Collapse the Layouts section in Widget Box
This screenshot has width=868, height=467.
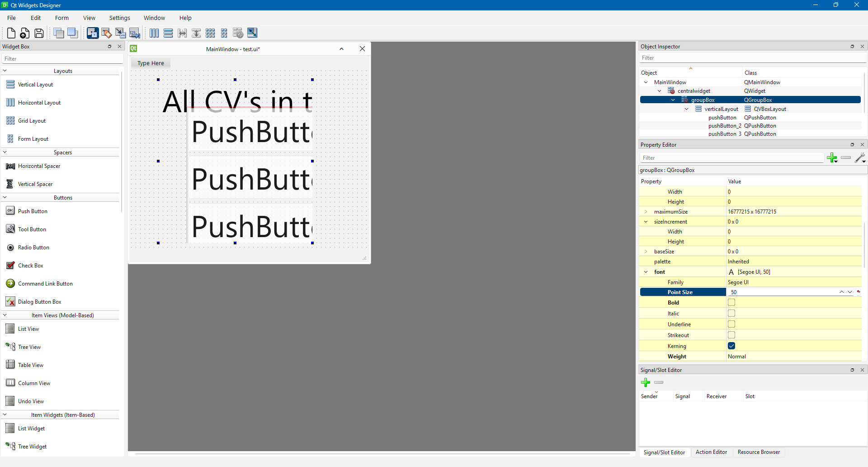(5, 71)
